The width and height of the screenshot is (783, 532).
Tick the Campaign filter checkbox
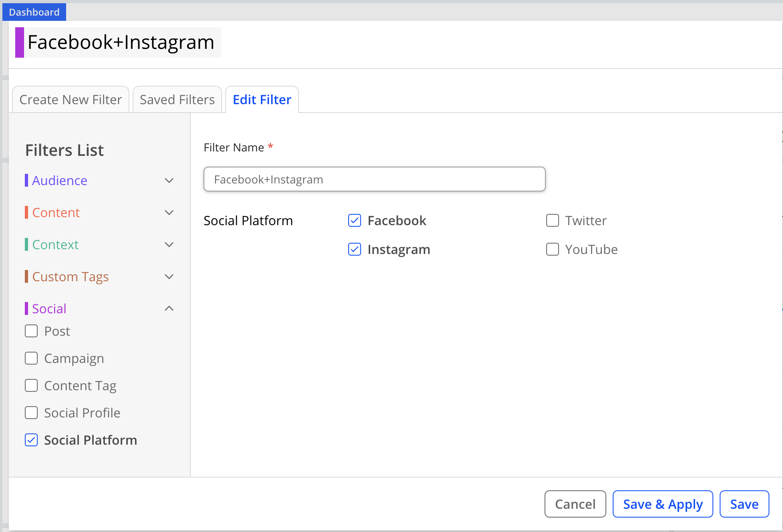(31, 359)
